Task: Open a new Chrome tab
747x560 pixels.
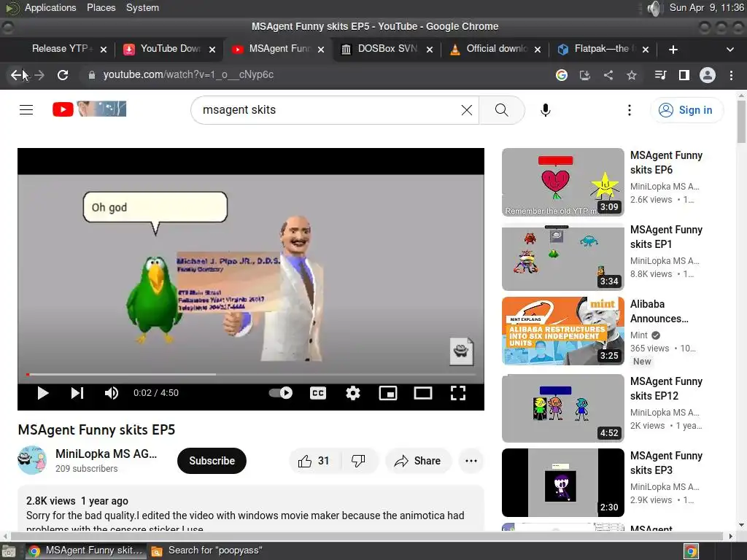Action: point(673,50)
